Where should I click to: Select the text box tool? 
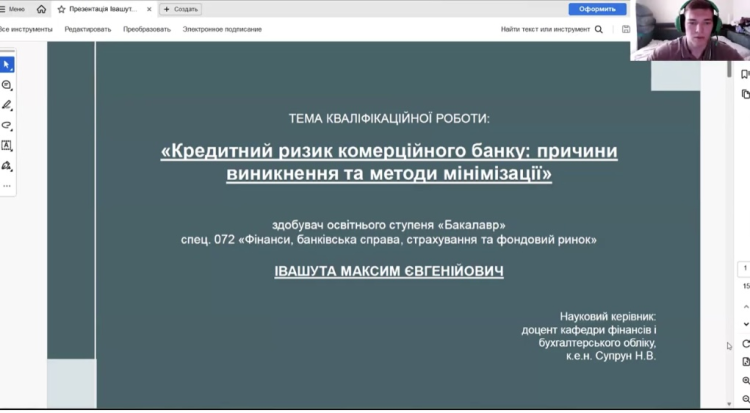point(7,145)
